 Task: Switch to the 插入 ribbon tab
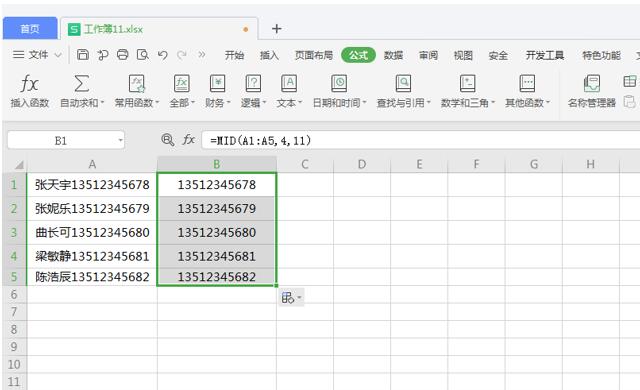pyautogui.click(x=269, y=55)
